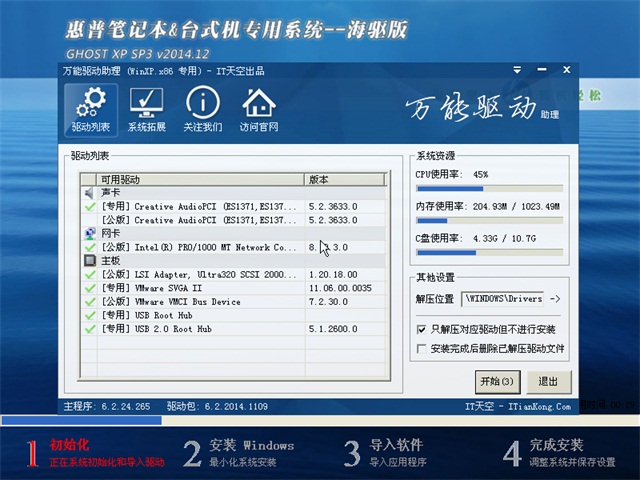Image resolution: width=640 pixels, height=480 pixels.
Task: Toggle checkmark for USB 2.0 Root Hub
Action: coord(90,328)
